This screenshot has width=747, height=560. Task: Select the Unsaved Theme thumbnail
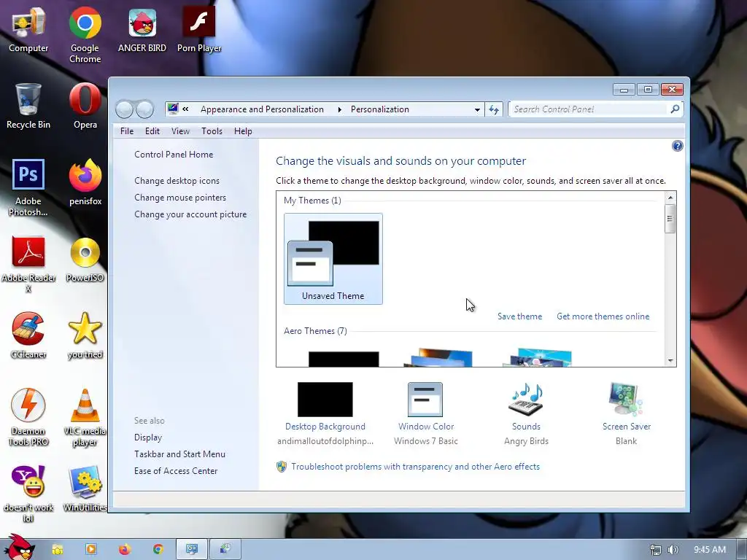tap(333, 259)
